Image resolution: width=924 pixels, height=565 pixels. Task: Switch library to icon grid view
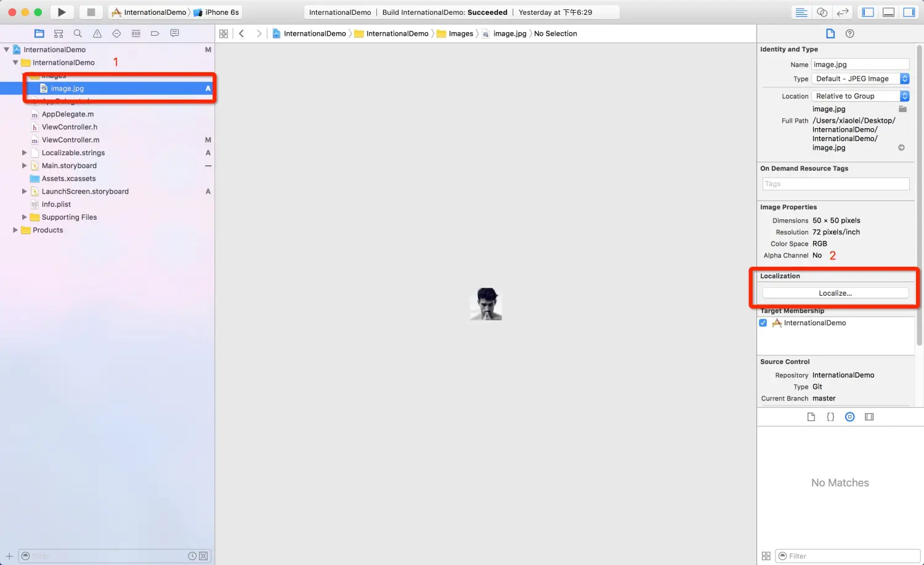[x=766, y=556]
